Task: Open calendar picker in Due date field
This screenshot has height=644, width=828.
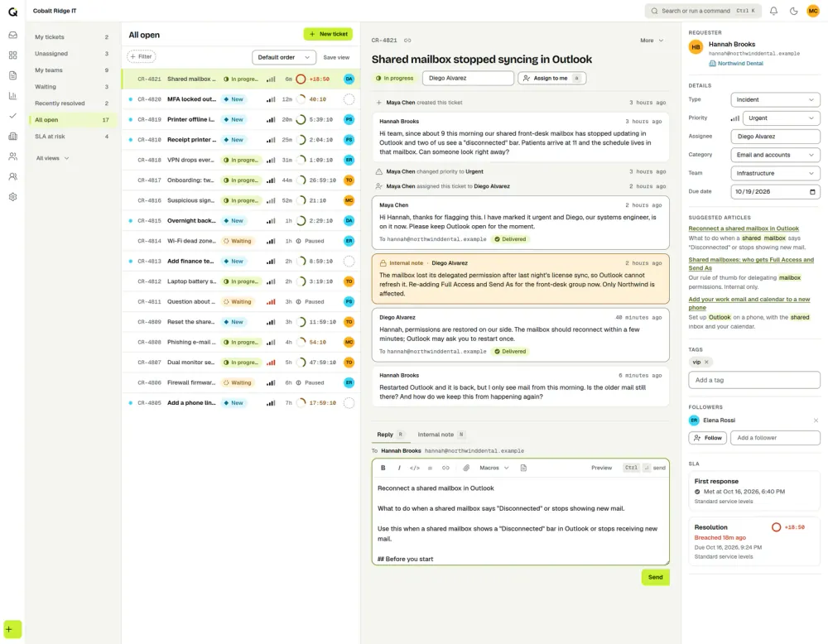Action: [812, 191]
